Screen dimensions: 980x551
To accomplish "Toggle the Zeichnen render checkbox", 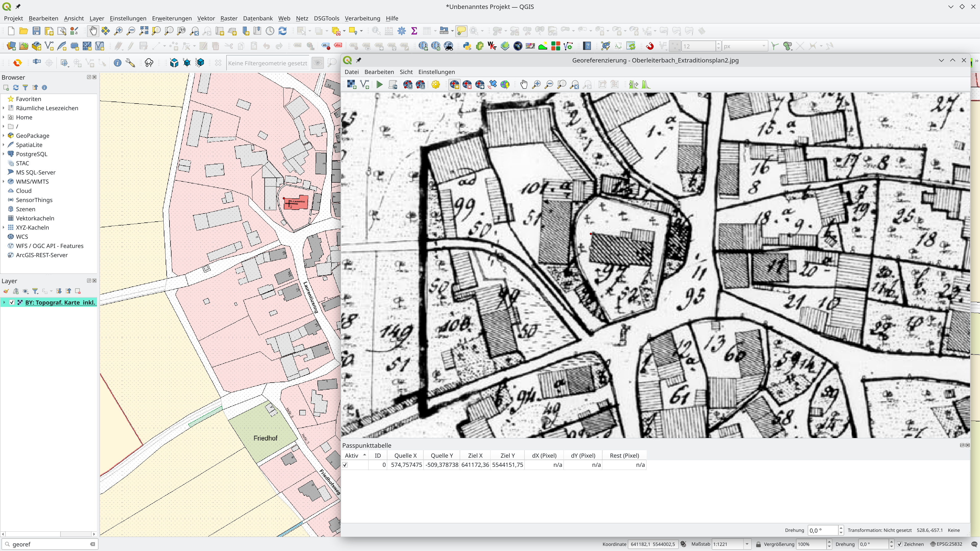I will coord(900,544).
